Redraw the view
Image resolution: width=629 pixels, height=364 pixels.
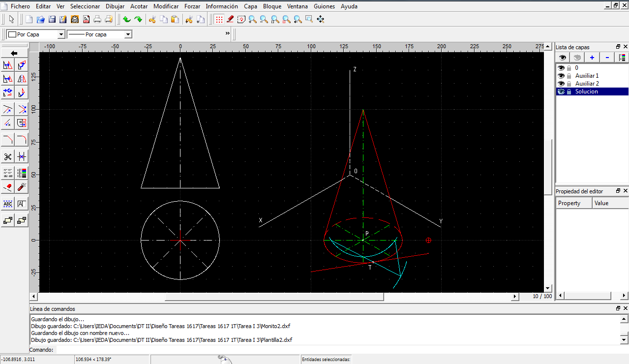click(241, 19)
